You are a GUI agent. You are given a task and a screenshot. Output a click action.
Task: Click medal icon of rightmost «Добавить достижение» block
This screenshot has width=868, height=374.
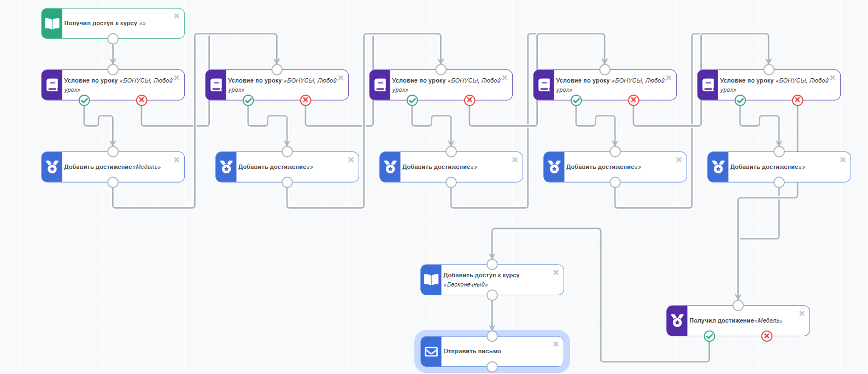(x=718, y=167)
